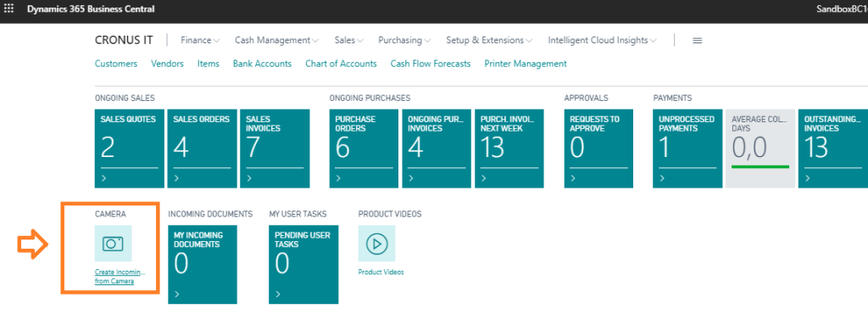Open Ongoing Purchase Invoices tile

437,149
